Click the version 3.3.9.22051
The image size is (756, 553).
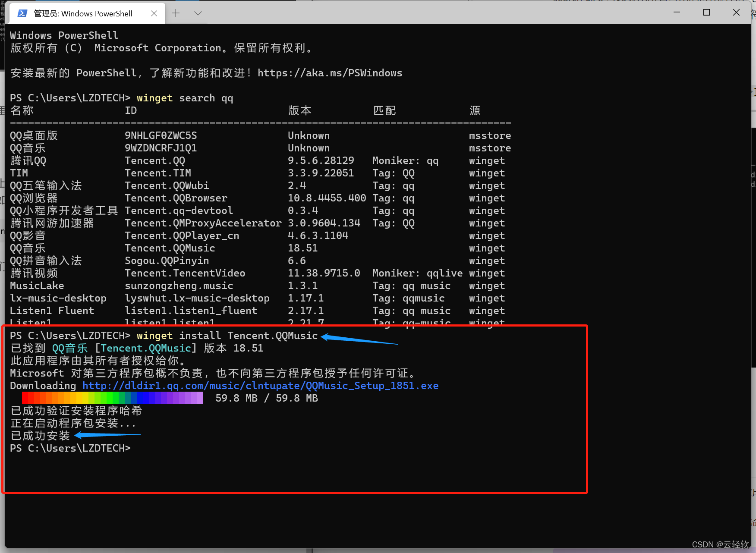coord(321,173)
